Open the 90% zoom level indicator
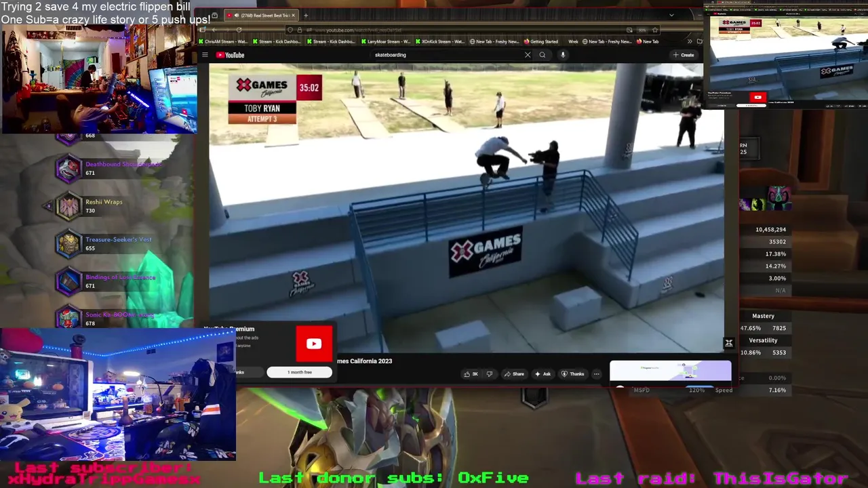Screen dimensions: 868x488 [642, 30]
